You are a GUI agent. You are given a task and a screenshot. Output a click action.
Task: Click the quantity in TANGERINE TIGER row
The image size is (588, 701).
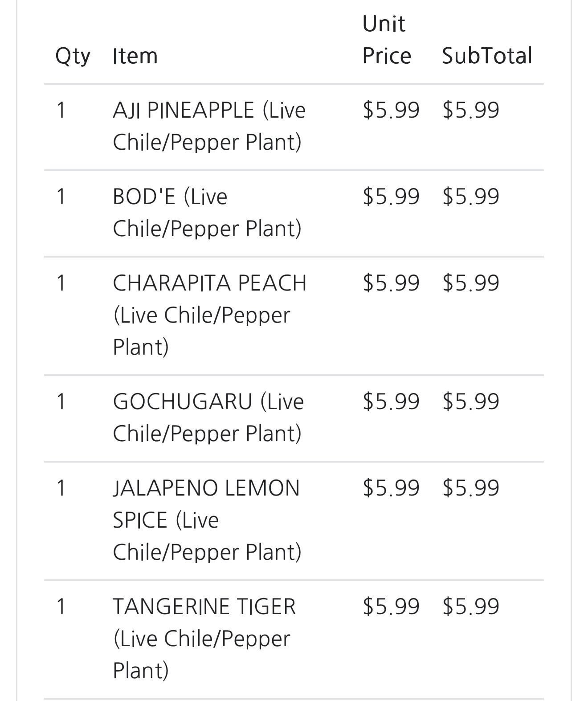(x=61, y=607)
